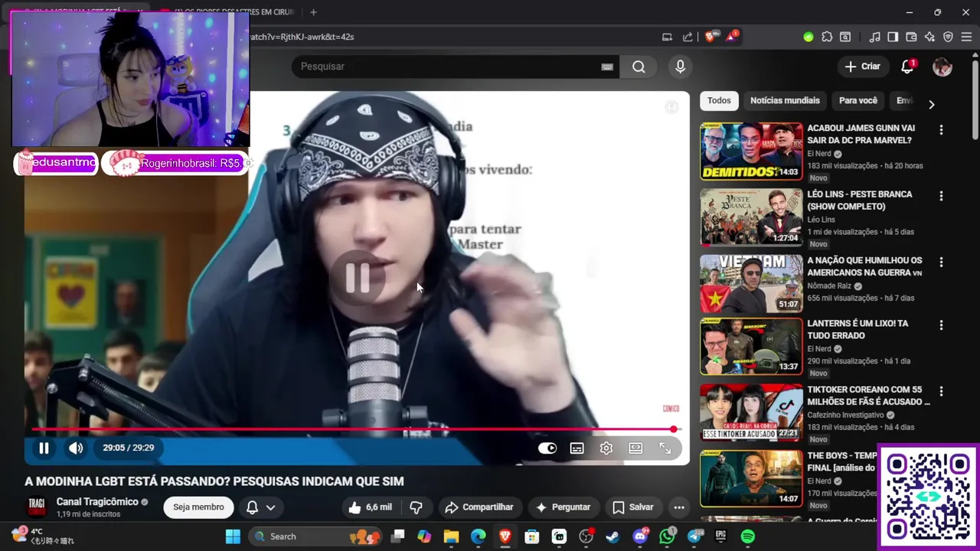980x551 pixels.
Task: Show more filter chips with the arrow
Action: click(932, 104)
